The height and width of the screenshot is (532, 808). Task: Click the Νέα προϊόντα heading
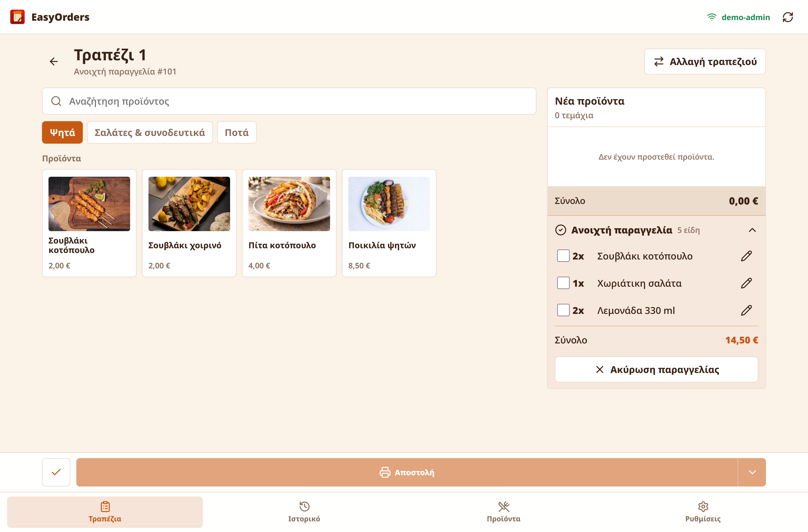click(x=589, y=101)
